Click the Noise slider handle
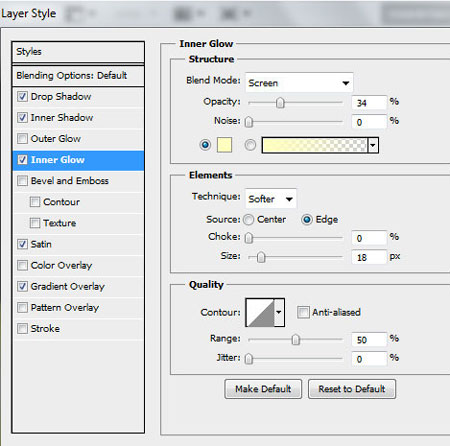This screenshot has height=446, width=450. tap(249, 122)
